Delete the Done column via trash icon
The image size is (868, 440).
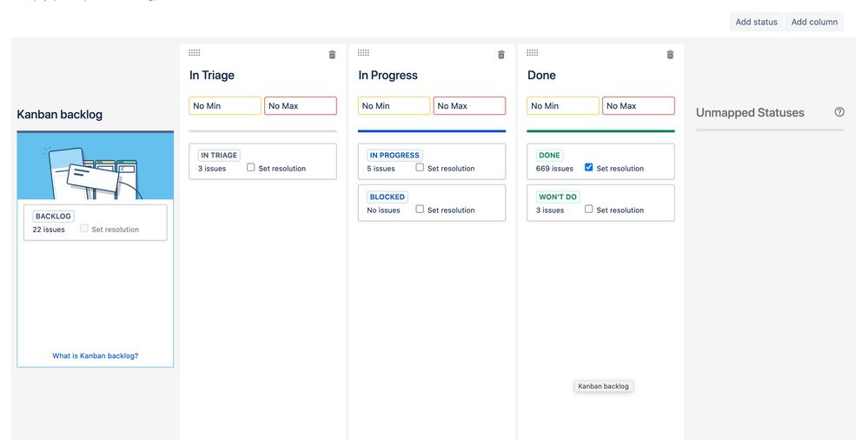(x=670, y=54)
